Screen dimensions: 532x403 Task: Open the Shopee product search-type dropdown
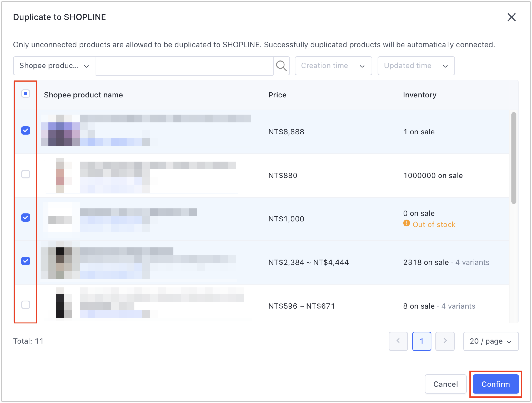pyautogui.click(x=55, y=66)
